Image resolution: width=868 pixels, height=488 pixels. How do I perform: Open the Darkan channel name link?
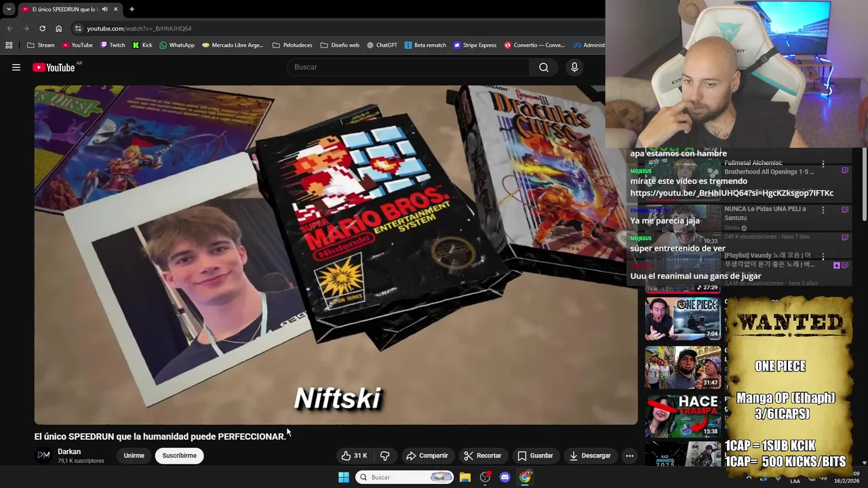click(x=69, y=451)
